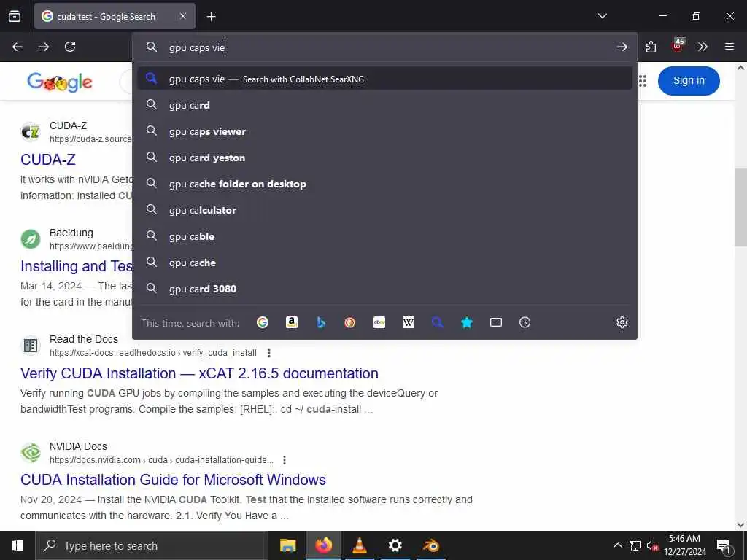Open the Firefox application menu

pos(729,47)
